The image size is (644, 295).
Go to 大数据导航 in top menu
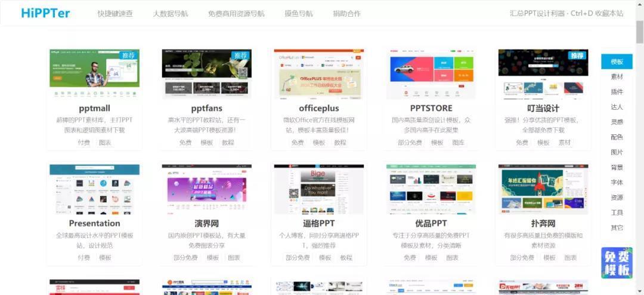(170, 14)
